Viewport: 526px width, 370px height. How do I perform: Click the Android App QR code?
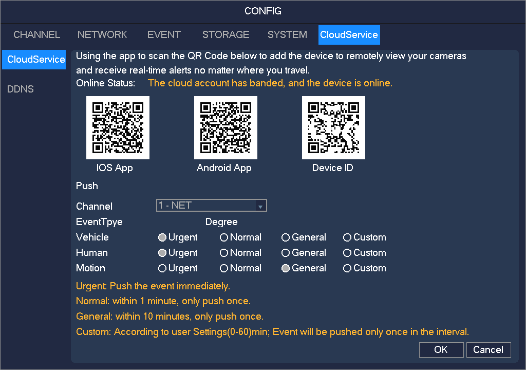tap(225, 127)
